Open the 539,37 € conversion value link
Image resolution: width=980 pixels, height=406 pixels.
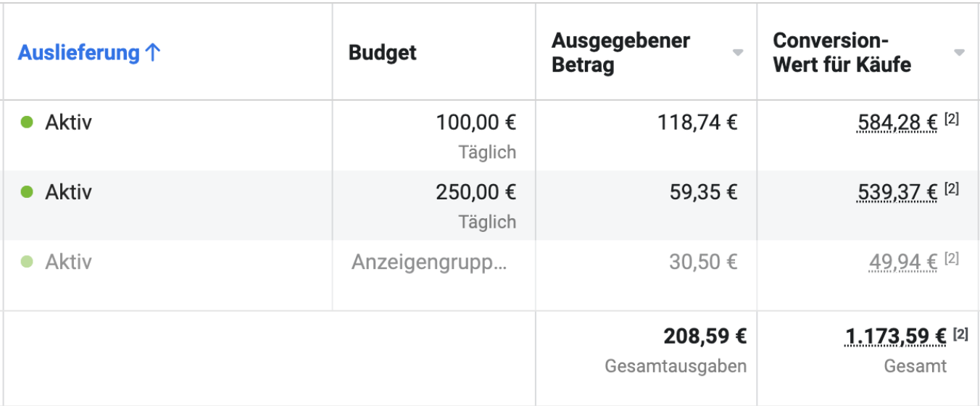pos(897,192)
